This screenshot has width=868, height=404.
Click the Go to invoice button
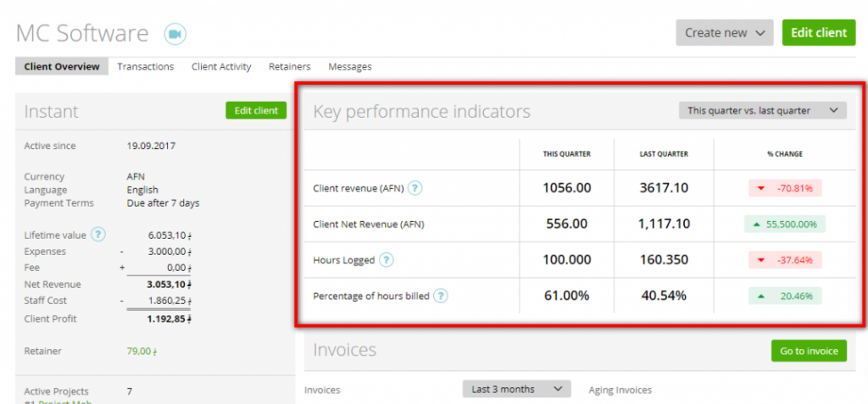(809, 351)
